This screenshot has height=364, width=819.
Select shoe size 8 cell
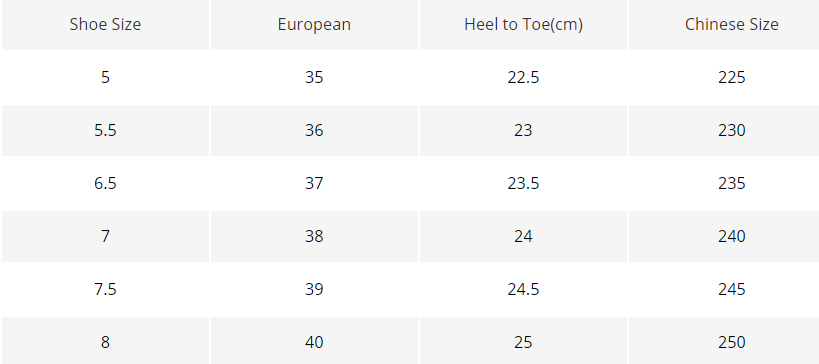[105, 342]
